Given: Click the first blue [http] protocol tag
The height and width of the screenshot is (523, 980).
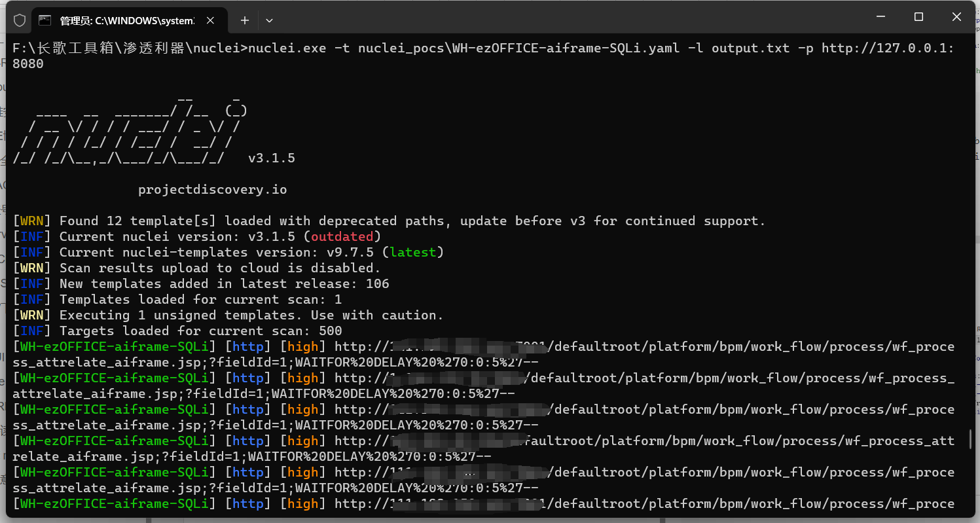Looking at the screenshot, I should pyautogui.click(x=248, y=347).
